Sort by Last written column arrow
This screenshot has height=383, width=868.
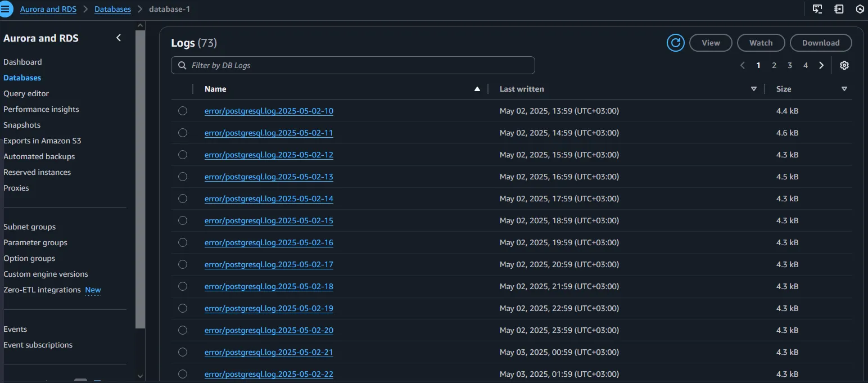[x=754, y=89]
